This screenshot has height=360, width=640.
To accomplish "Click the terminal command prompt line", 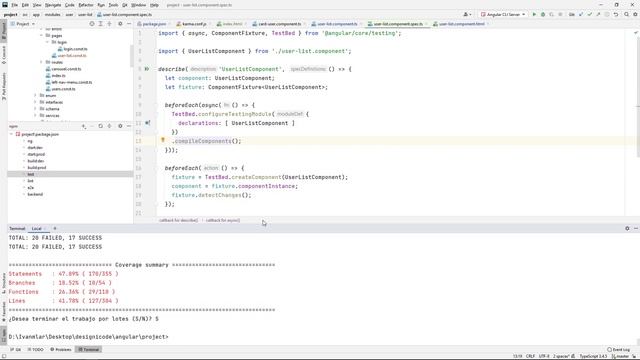I will point(88,337).
